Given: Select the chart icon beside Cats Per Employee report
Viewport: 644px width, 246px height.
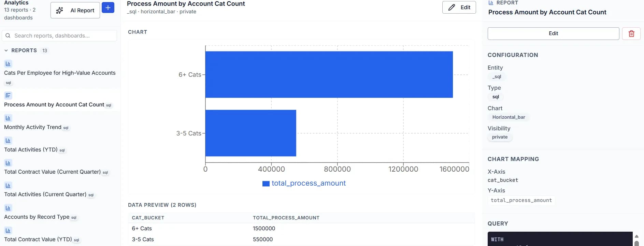Looking at the screenshot, I should point(8,63).
